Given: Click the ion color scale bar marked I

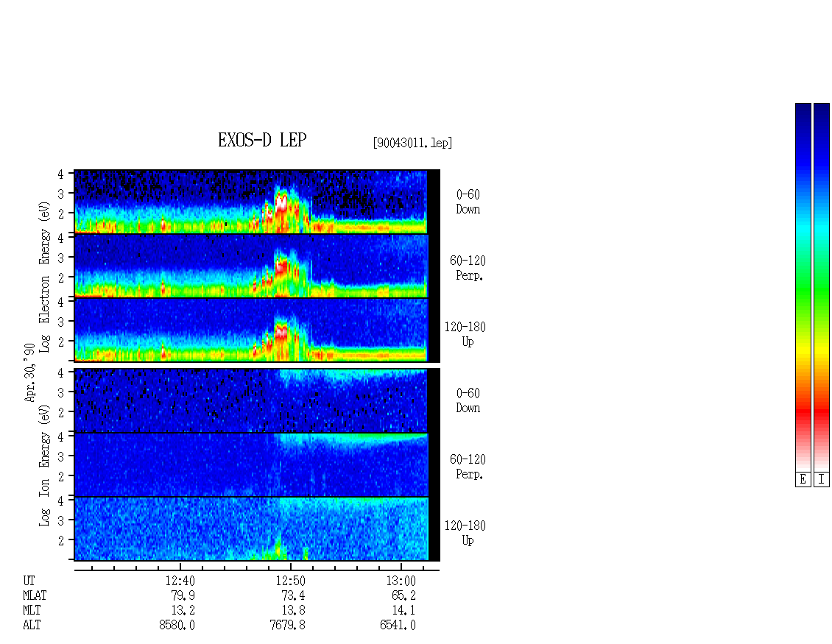Looking at the screenshot, I should [x=822, y=287].
